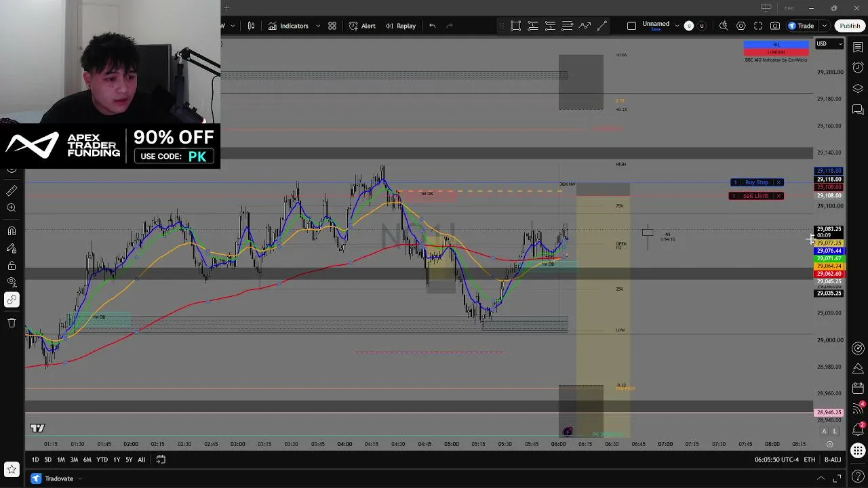868x488 pixels.
Task: Select the 5D time range
Action: pos(47,460)
